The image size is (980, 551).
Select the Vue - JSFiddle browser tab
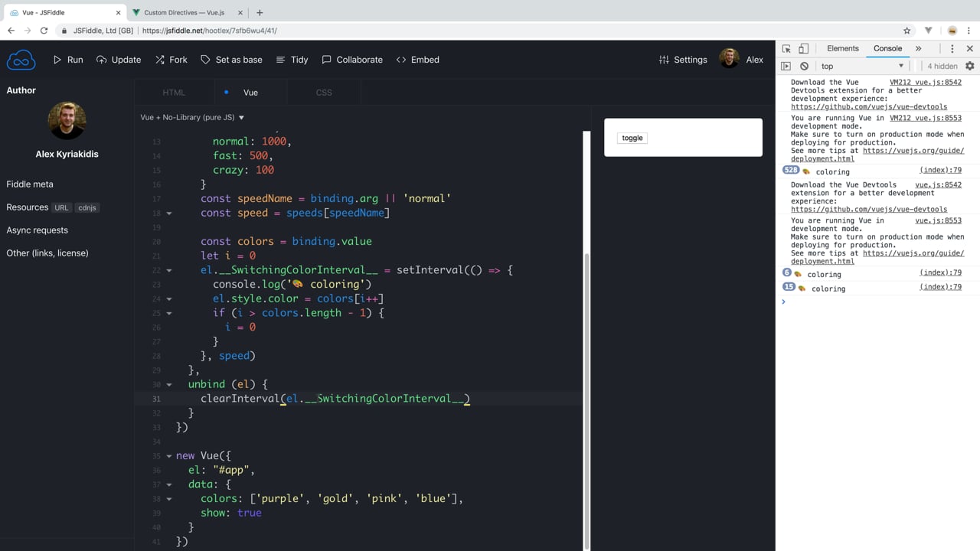pyautogui.click(x=64, y=12)
